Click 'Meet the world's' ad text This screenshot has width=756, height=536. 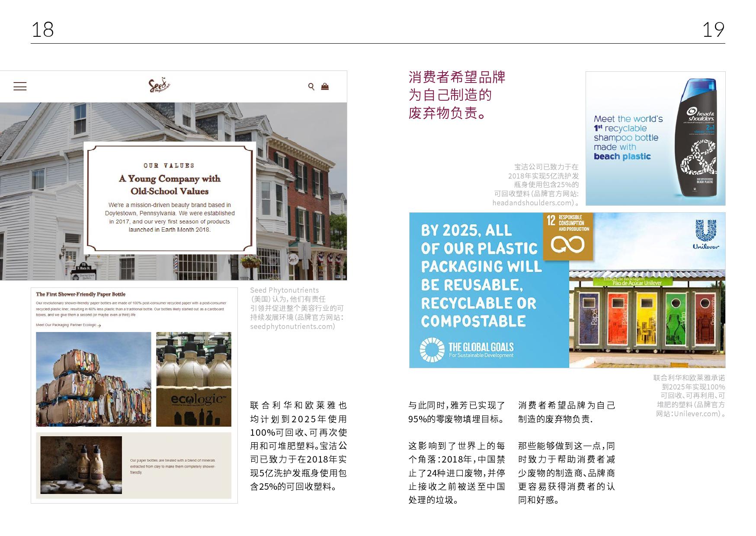coord(628,119)
